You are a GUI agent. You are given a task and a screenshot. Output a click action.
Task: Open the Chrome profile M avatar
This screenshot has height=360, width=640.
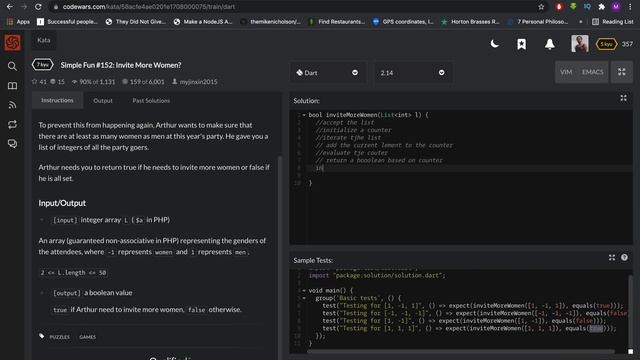click(616, 7)
